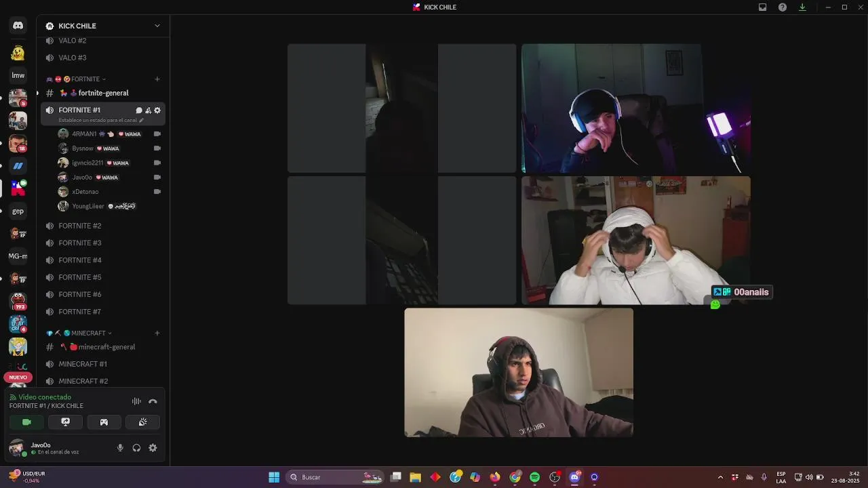Create invite for FORTNITE #1 channel
This screenshot has height=488, width=868.
click(148, 110)
